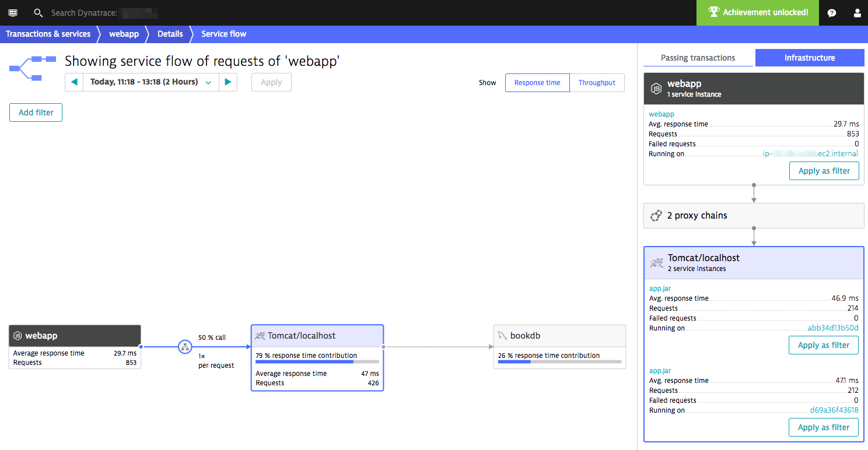Click the 'Show' label
Screen dimensions: 868x450
(x=488, y=83)
